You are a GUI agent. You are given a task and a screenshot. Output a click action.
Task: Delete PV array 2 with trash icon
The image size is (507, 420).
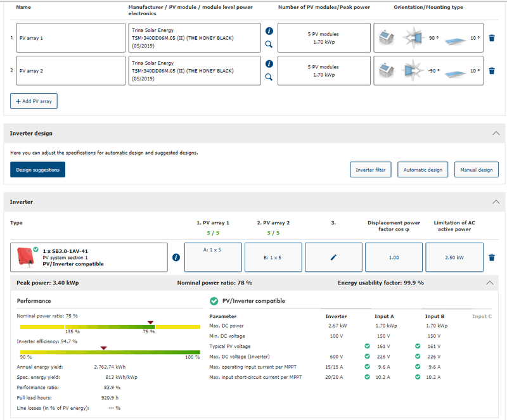(x=492, y=71)
